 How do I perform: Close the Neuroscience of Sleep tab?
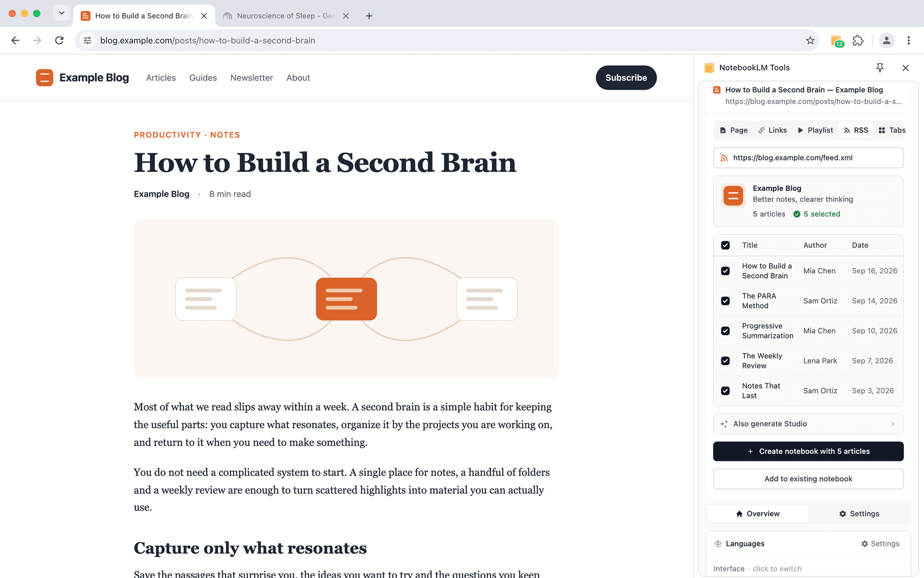click(346, 16)
